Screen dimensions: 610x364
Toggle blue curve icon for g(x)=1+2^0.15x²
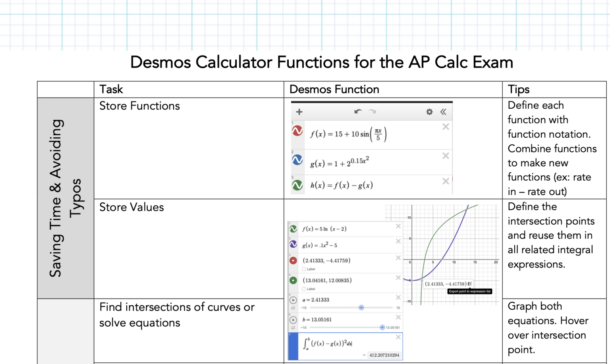coord(297,160)
